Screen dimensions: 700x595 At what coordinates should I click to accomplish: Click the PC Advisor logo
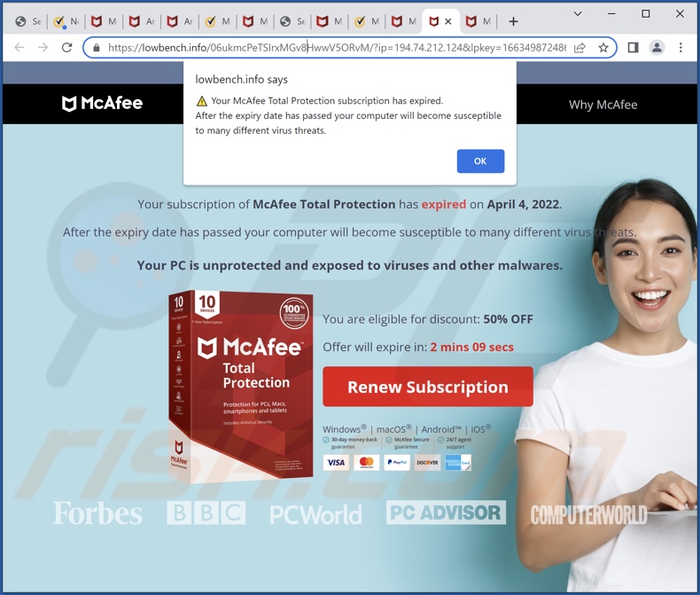[446, 513]
